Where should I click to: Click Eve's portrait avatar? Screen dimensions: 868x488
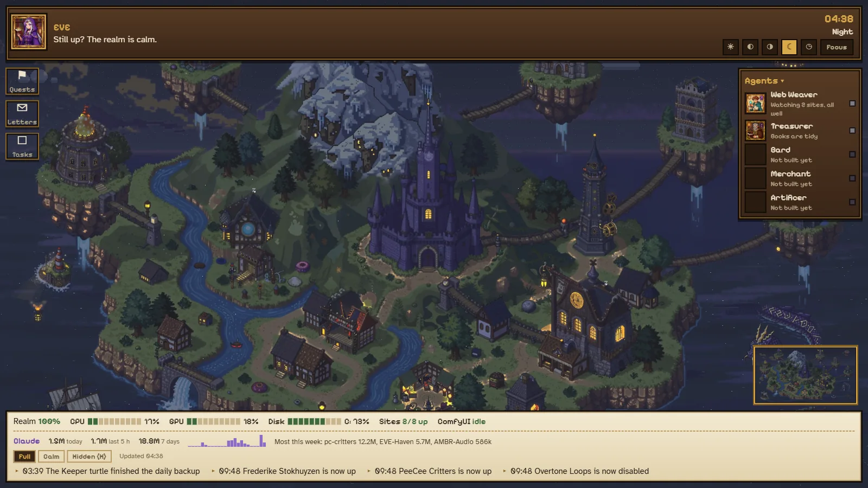click(29, 32)
